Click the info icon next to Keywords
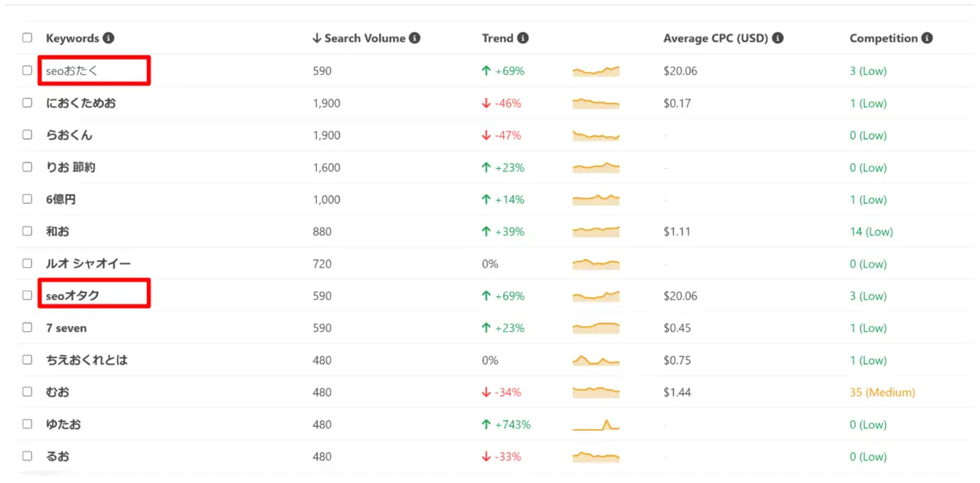The image size is (980, 483). (109, 38)
